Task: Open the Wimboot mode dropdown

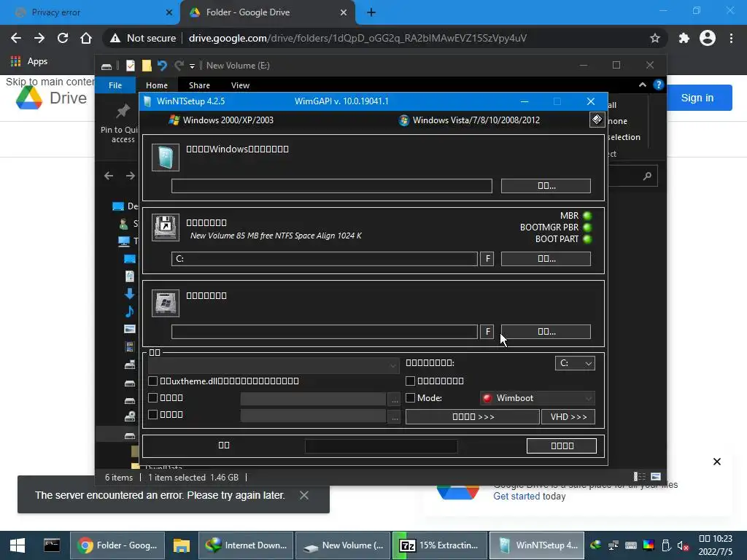Action: pos(538,398)
